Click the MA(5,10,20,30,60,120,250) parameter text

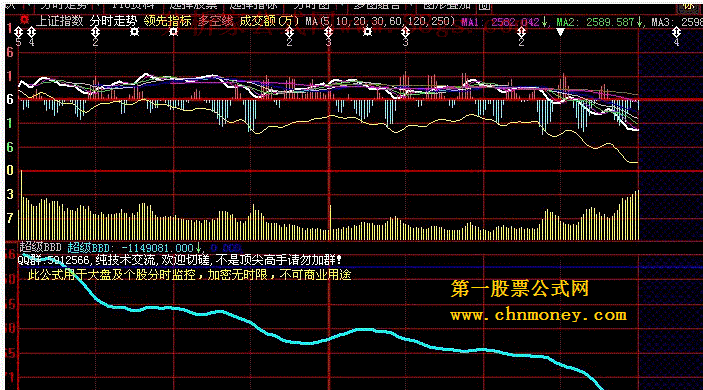click(x=380, y=21)
